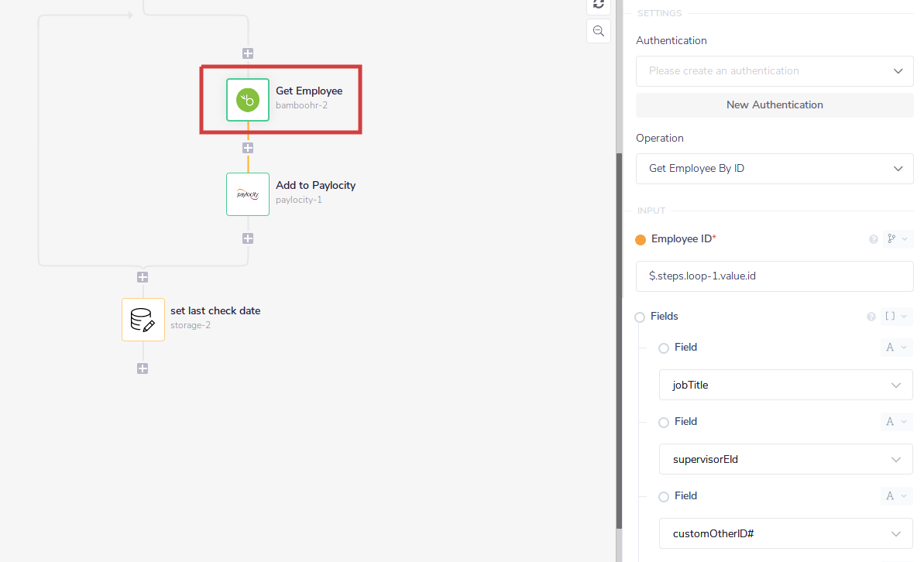Toggle the circle beside Fields label

coord(640,317)
